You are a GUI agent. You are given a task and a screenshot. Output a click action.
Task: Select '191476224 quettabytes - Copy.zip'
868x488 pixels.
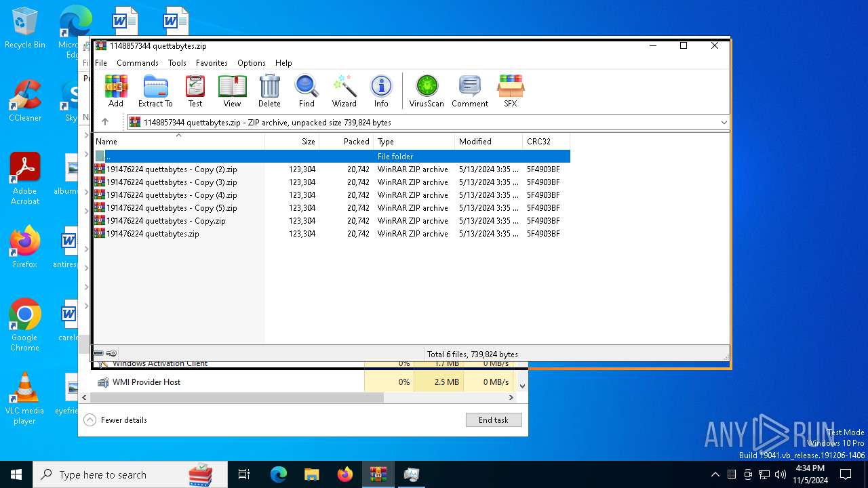pos(332,221)
